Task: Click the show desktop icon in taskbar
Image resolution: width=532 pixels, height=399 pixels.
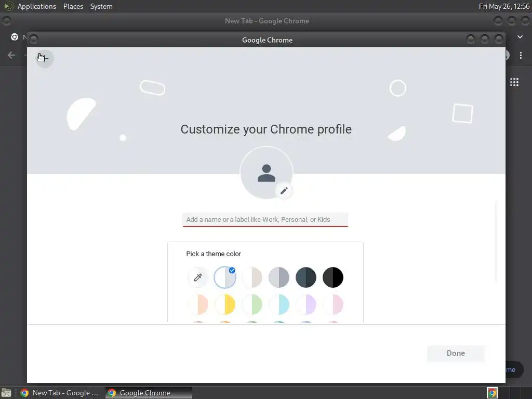Action: pyautogui.click(x=6, y=393)
